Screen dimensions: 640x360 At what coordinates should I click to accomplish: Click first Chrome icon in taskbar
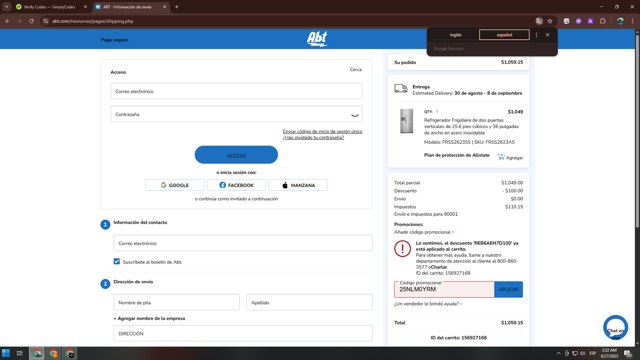37,353
